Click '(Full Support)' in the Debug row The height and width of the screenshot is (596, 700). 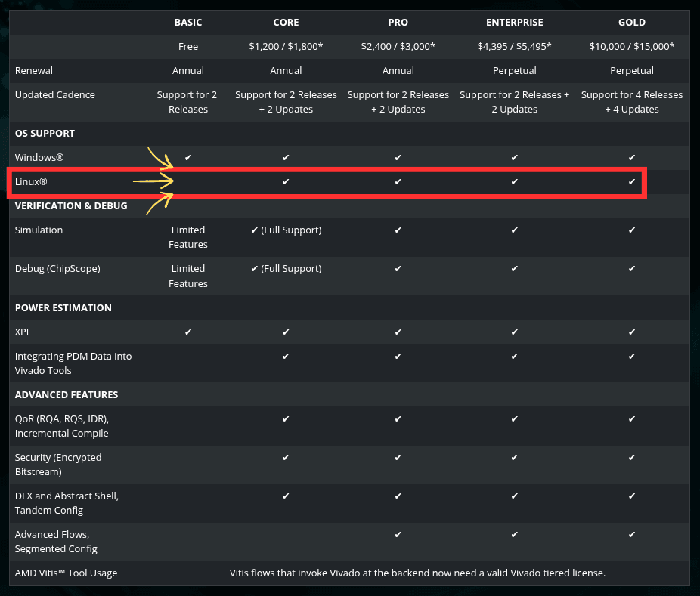pyautogui.click(x=291, y=269)
